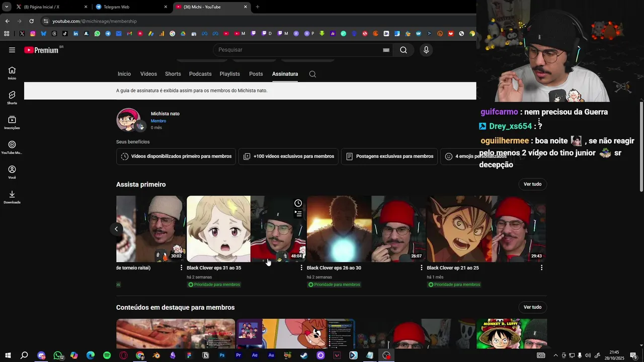Start voice search with the microphone
The height and width of the screenshot is (362, 644).
pyautogui.click(x=426, y=50)
